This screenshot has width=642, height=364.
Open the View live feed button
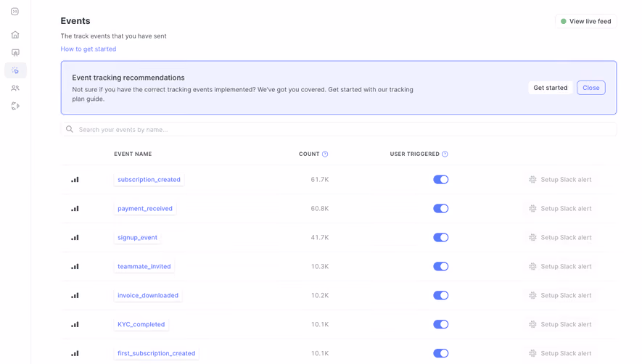586,21
